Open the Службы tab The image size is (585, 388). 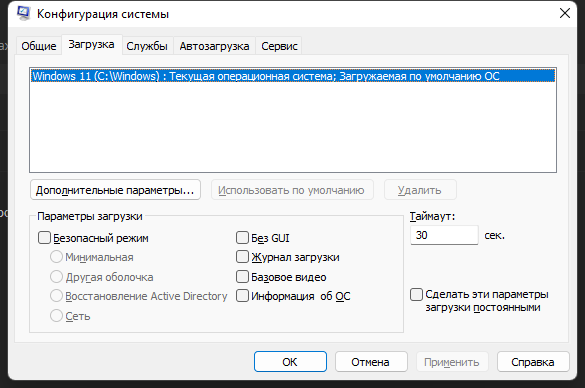click(147, 46)
